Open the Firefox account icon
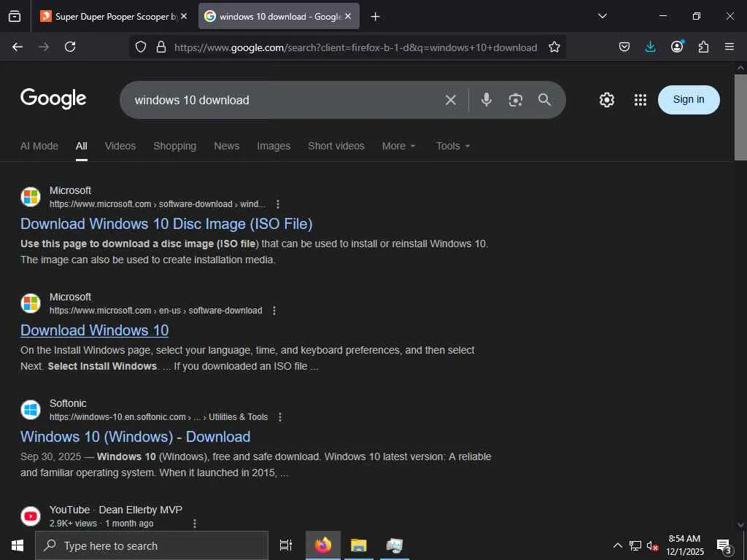The width and height of the screenshot is (747, 560). click(677, 47)
